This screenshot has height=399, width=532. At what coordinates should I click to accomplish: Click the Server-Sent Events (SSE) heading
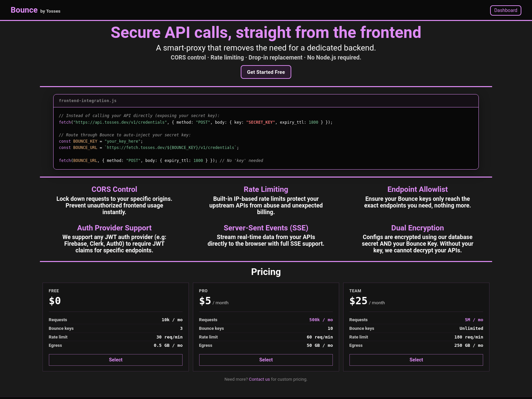(266, 228)
